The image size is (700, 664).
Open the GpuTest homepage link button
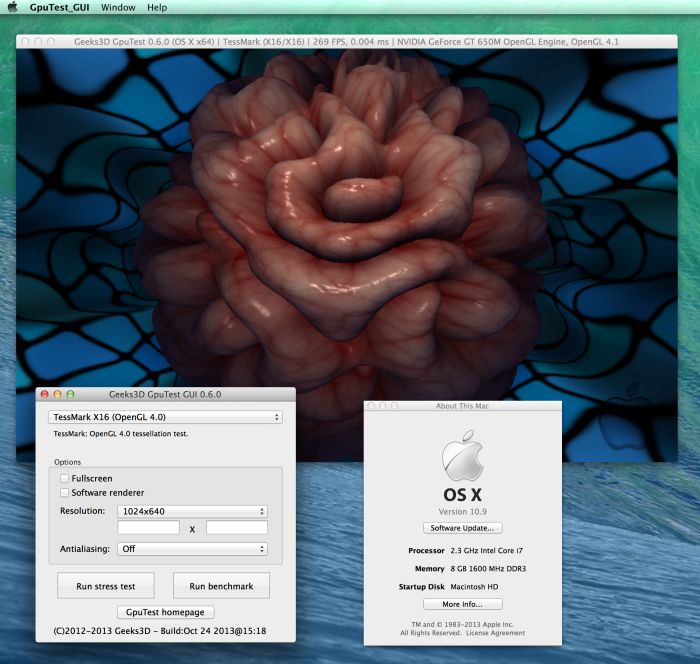165,612
